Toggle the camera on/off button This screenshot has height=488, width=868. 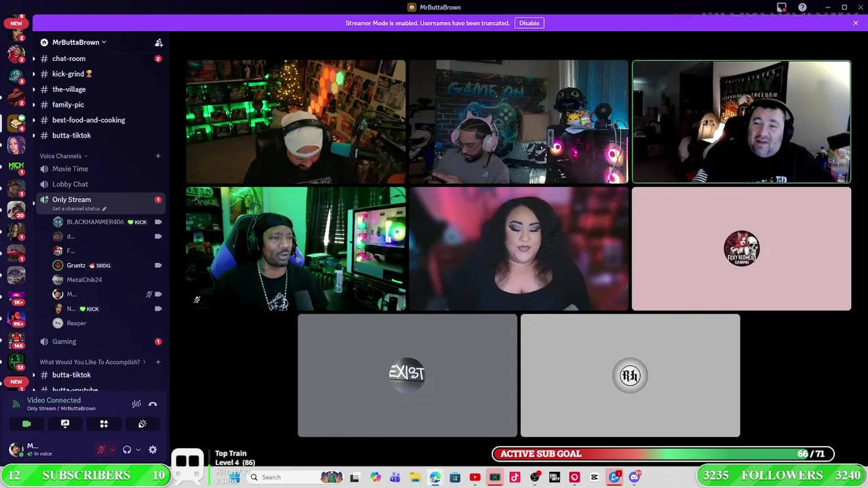coord(26,424)
